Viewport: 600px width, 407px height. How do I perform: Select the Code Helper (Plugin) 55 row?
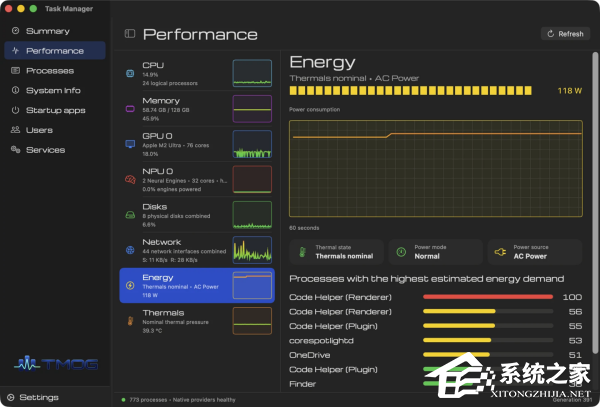tap(436, 326)
